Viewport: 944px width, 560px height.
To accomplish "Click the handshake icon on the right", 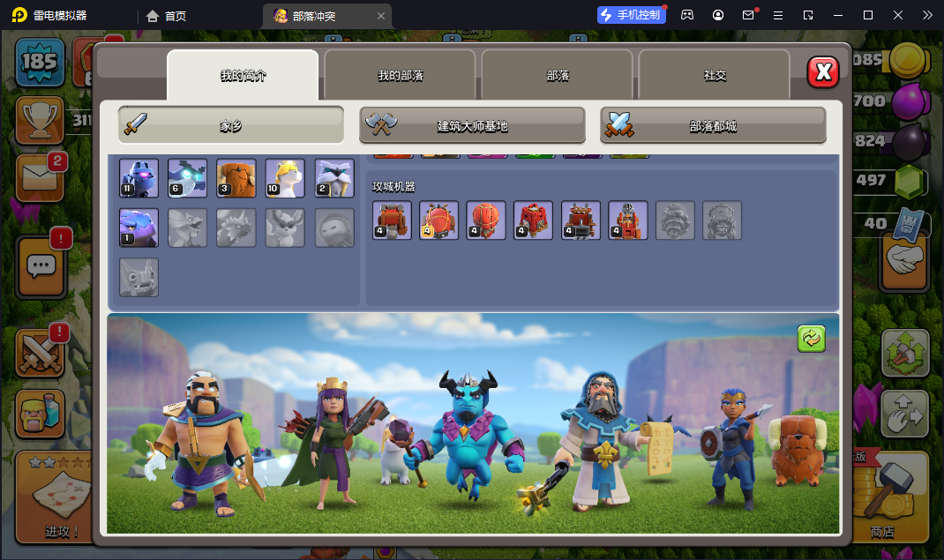I will coord(904,262).
